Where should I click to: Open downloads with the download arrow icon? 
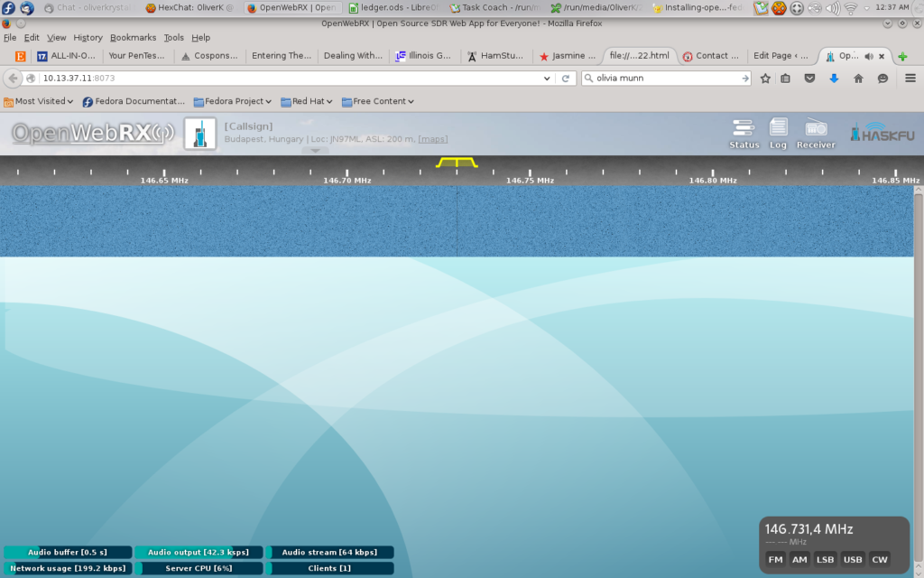833,79
